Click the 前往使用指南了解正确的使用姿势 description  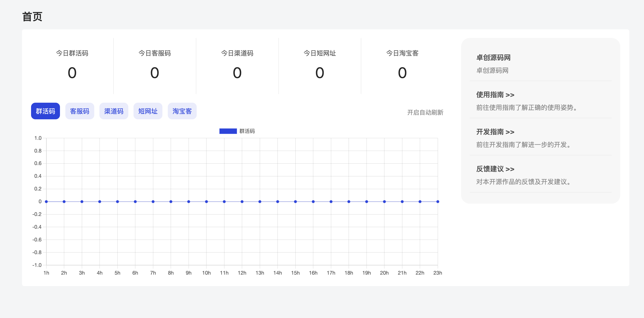tap(528, 107)
